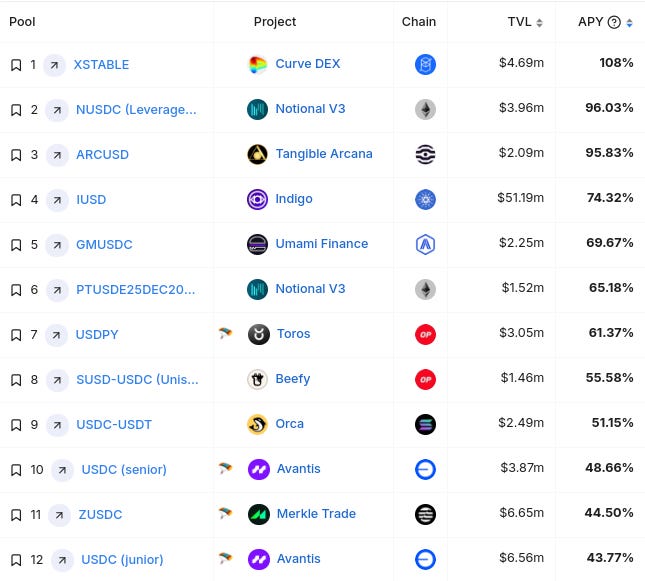Click the Aptos chain icon in ZUSDC row

tap(425, 514)
